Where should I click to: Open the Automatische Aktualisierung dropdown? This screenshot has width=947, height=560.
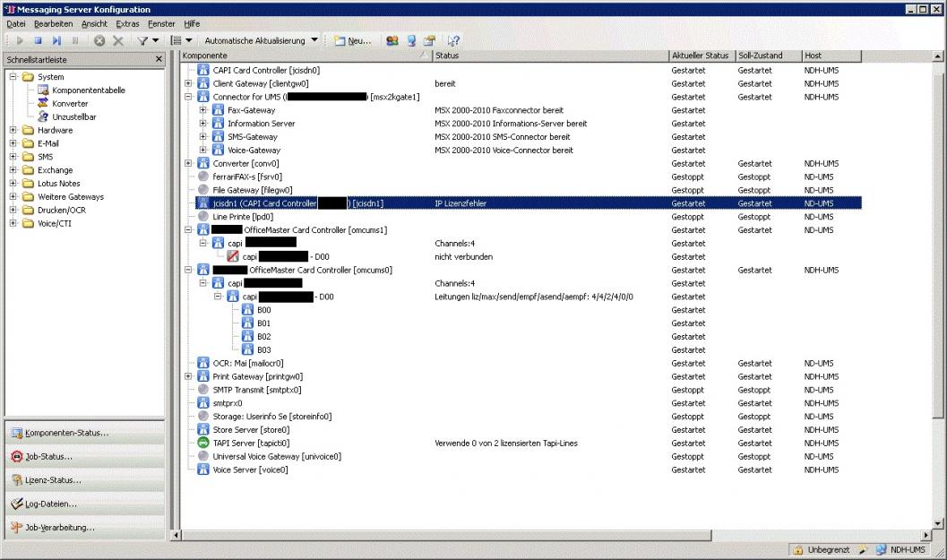(314, 40)
